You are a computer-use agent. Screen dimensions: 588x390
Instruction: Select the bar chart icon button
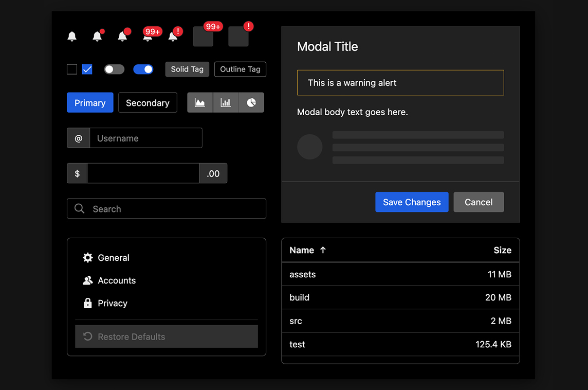[226, 102]
